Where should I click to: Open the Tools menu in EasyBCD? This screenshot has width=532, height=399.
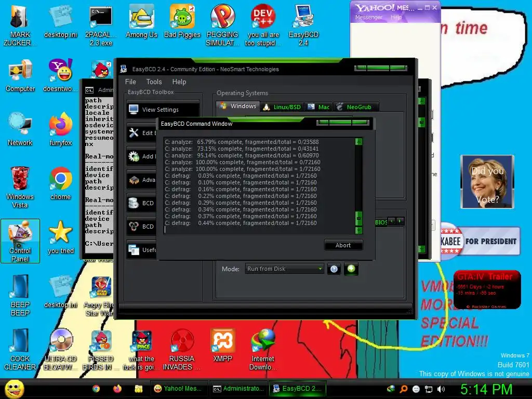(154, 82)
